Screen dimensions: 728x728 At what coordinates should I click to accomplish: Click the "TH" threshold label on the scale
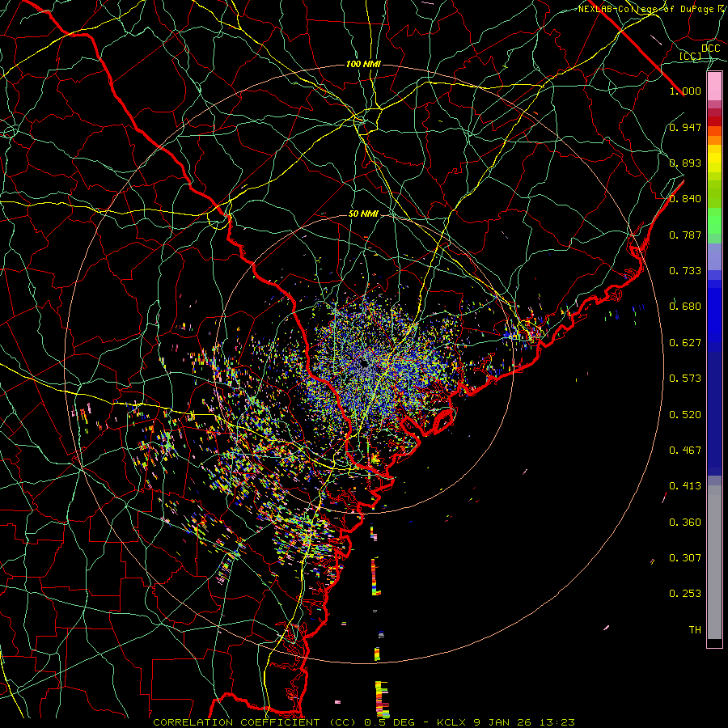tap(695, 630)
